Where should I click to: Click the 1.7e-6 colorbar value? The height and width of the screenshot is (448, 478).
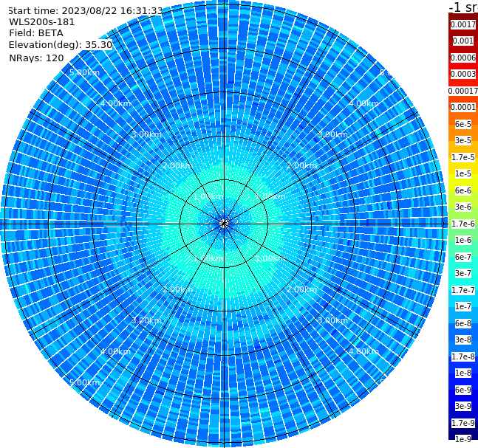point(463,224)
